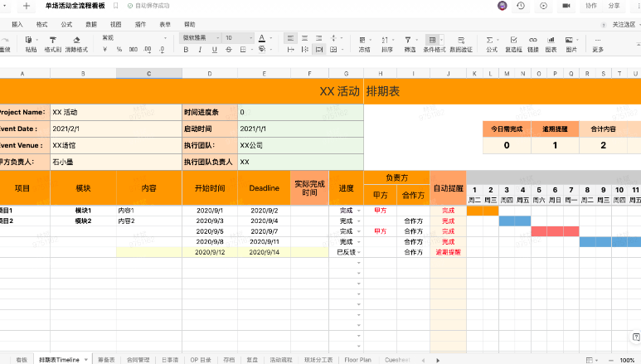Open the freeze (冻结) panes tool

(362, 40)
